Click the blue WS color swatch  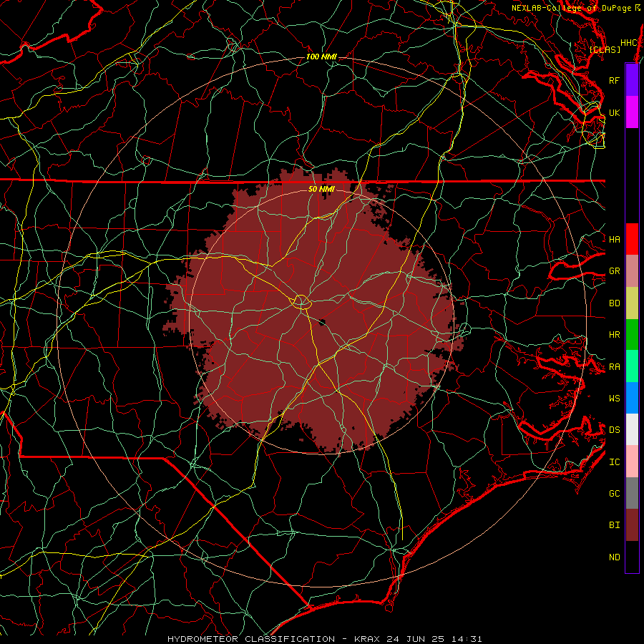tap(632, 398)
